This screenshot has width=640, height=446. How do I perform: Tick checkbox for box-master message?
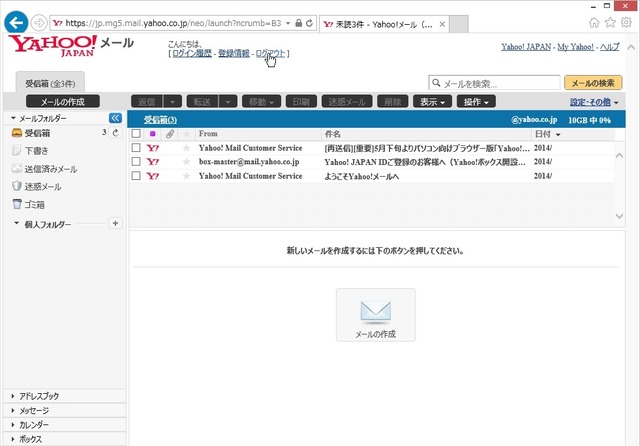(136, 162)
